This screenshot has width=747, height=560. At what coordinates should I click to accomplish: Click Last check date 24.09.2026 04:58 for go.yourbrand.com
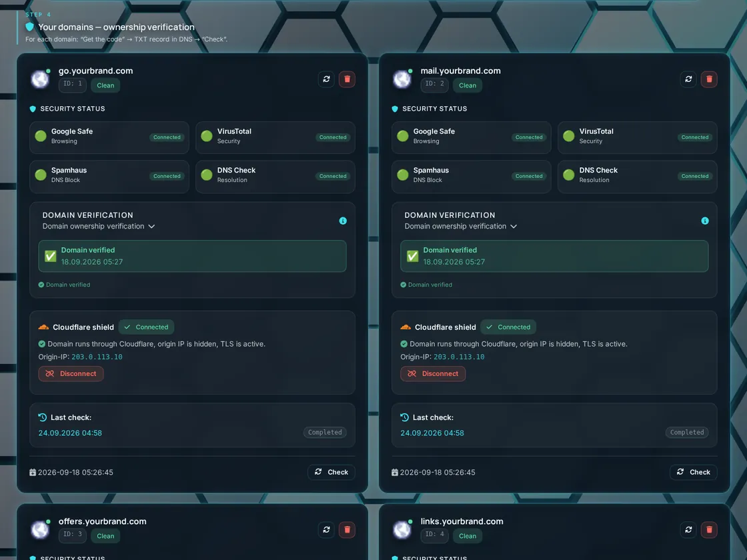click(70, 433)
